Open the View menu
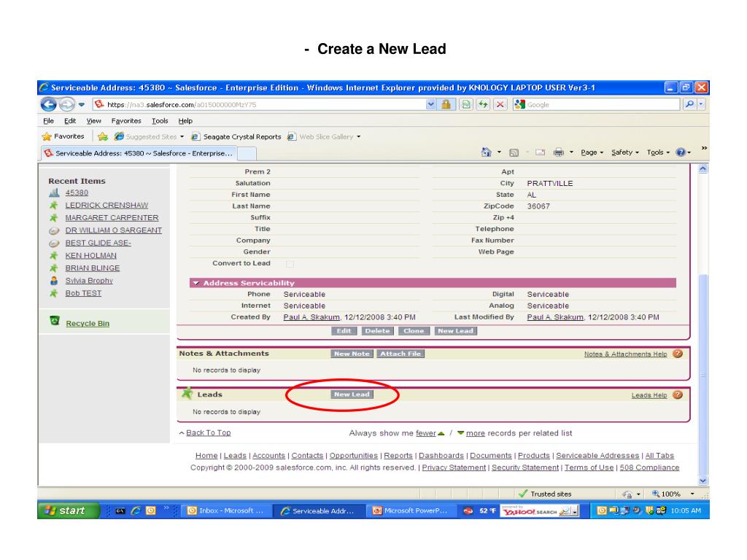Image resolution: width=747 pixels, height=560 pixels. tap(93, 121)
